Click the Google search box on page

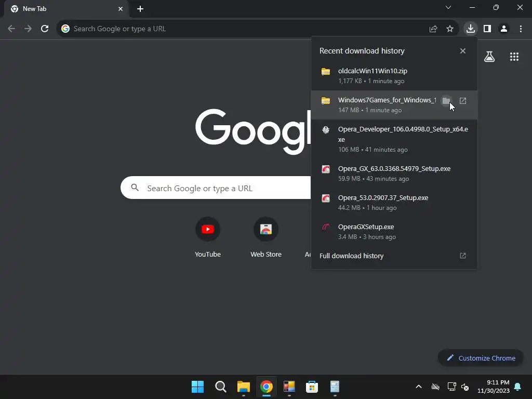pos(216,188)
